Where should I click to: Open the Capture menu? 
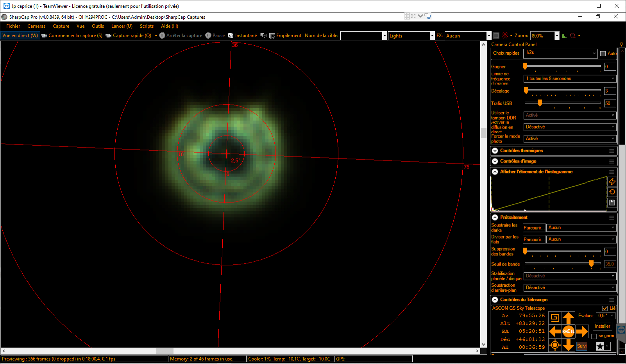click(x=61, y=26)
